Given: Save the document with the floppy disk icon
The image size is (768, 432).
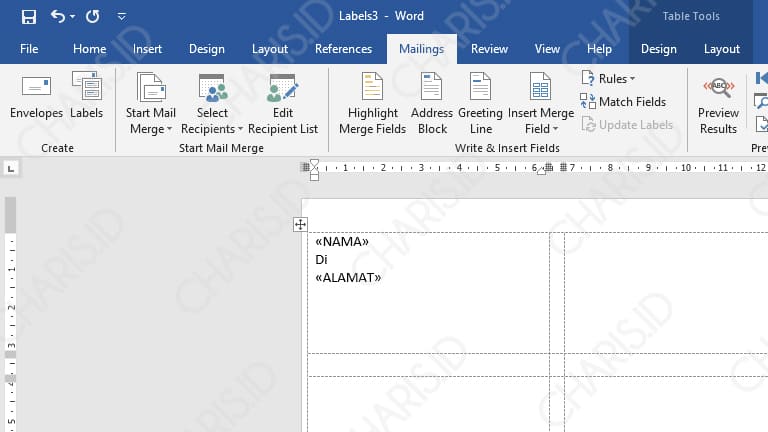Looking at the screenshot, I should [28, 17].
